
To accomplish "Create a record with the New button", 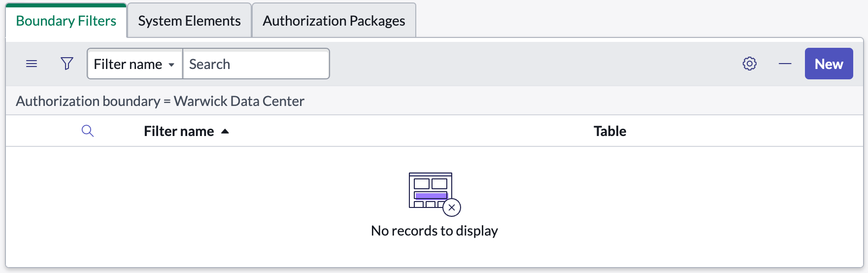I will [x=829, y=64].
